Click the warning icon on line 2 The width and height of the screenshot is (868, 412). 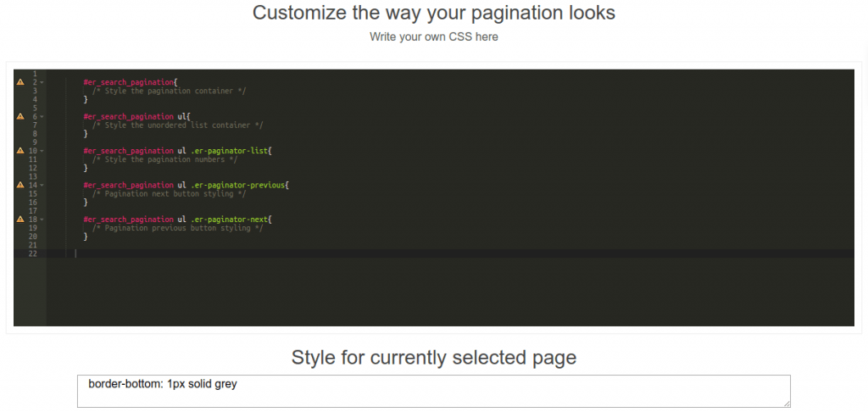[20, 82]
